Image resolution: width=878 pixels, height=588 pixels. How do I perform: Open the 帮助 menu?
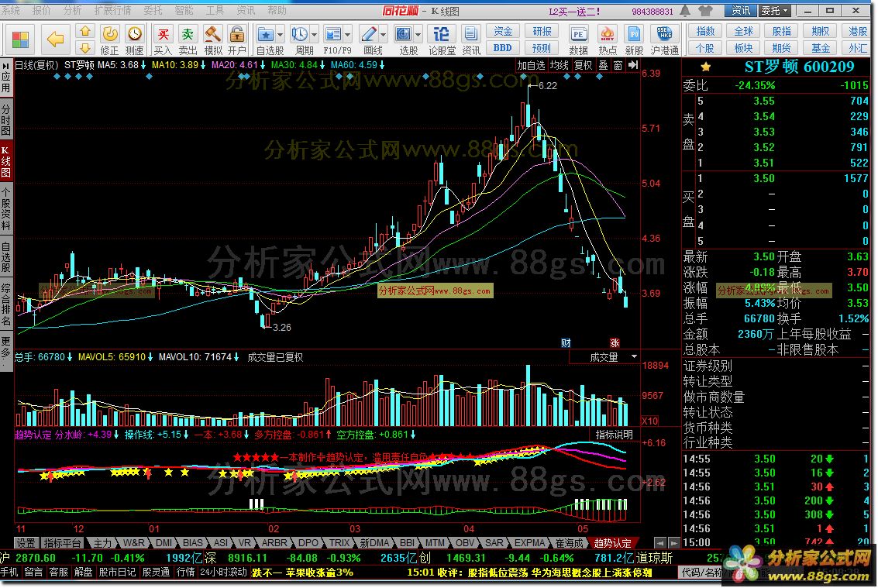(277, 11)
